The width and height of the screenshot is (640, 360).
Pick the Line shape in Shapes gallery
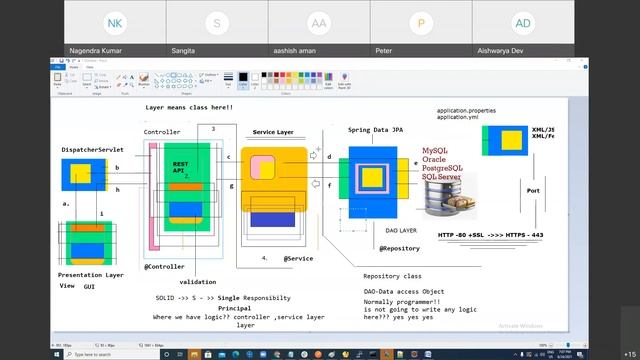point(156,76)
